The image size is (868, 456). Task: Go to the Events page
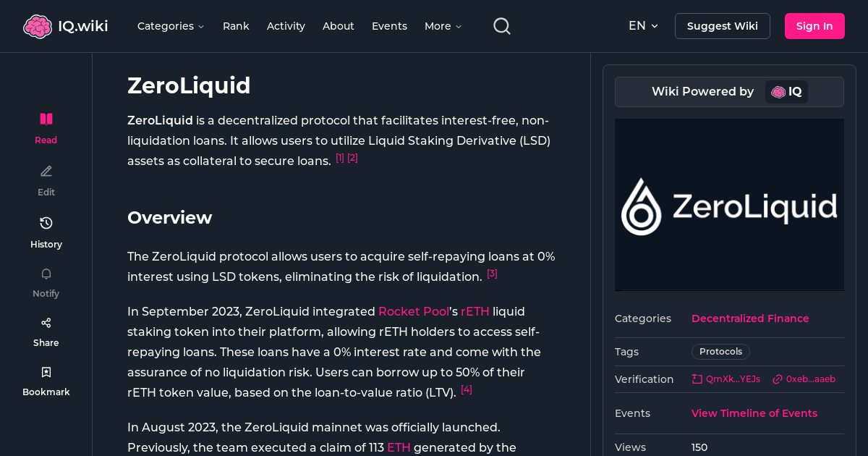(389, 26)
